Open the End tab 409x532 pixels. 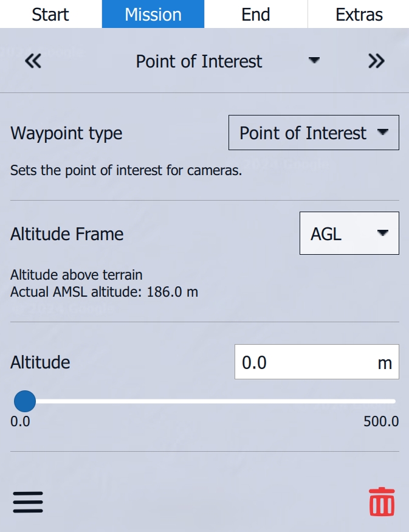point(256,14)
